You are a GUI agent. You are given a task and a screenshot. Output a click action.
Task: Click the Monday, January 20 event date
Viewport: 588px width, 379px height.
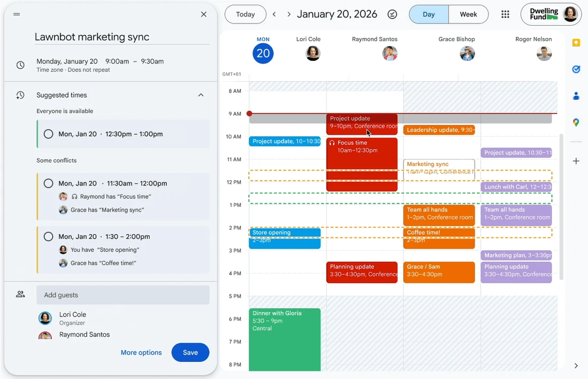pyautogui.click(x=67, y=61)
